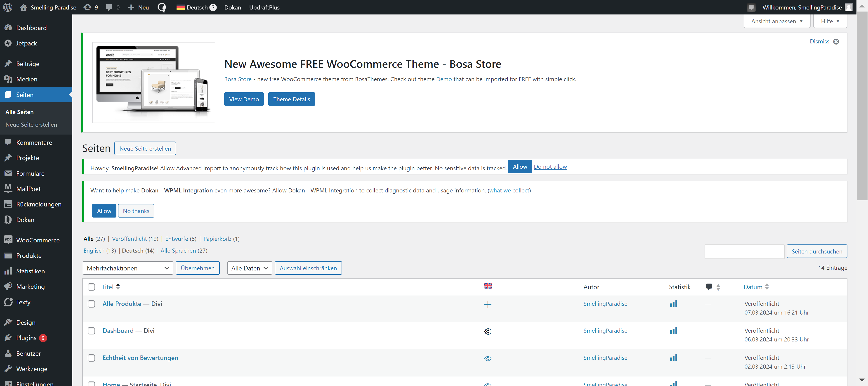Sort pages by Datum column

pyautogui.click(x=756, y=287)
